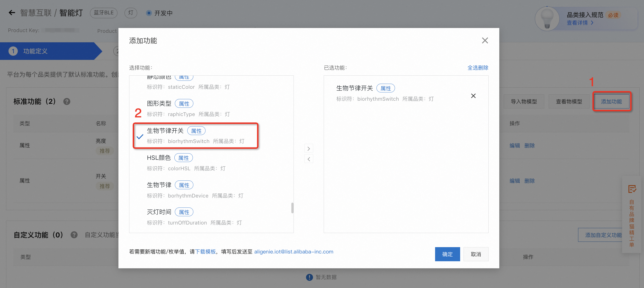Screen dimensions: 644x288
Task: Remove 生物节律开关 from selected list
Action: [473, 96]
